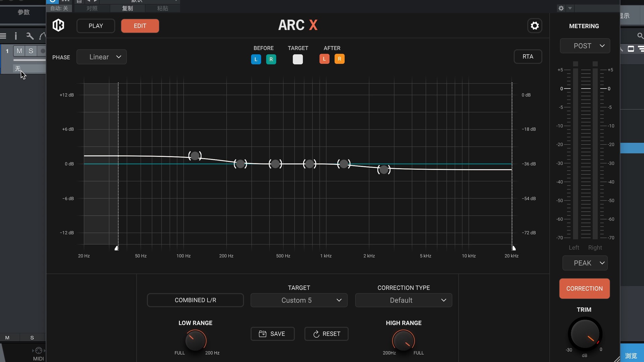644x362 pixels.
Task: Enable the RTA analyzer button
Action: pos(528,57)
